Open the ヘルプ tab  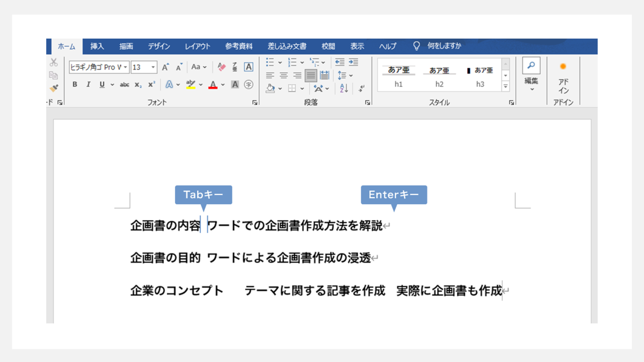click(388, 46)
